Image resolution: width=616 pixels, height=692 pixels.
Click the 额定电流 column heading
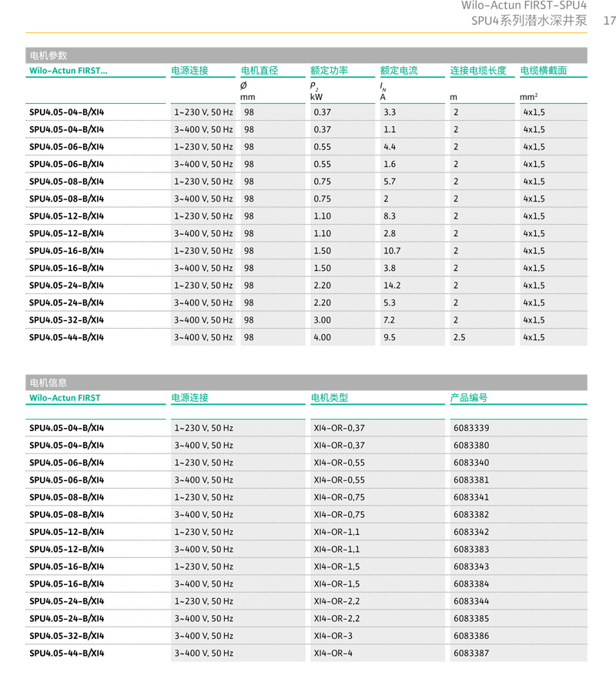[399, 71]
